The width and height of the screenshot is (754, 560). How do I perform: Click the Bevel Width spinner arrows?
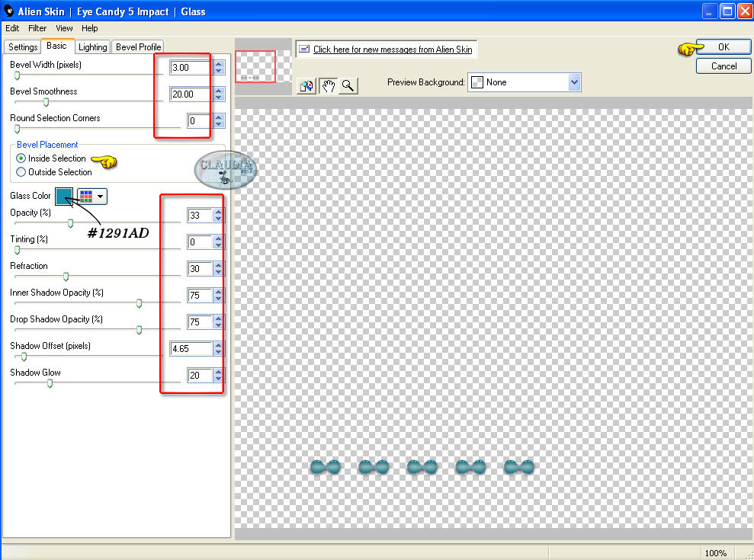(x=219, y=68)
